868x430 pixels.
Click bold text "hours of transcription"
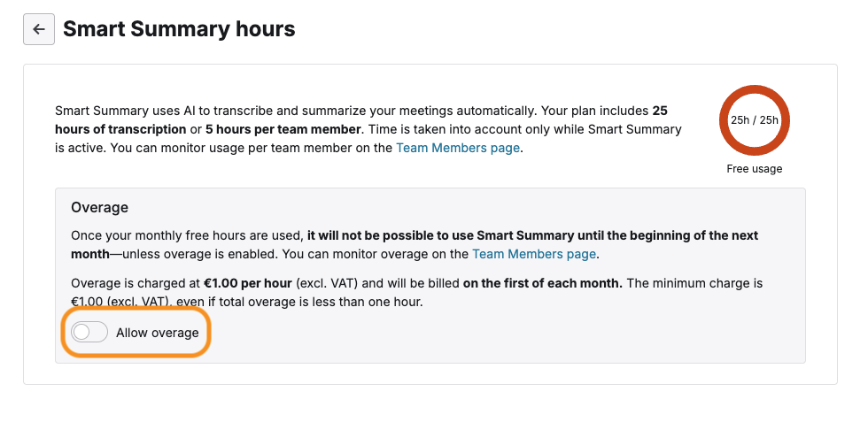coord(120,129)
